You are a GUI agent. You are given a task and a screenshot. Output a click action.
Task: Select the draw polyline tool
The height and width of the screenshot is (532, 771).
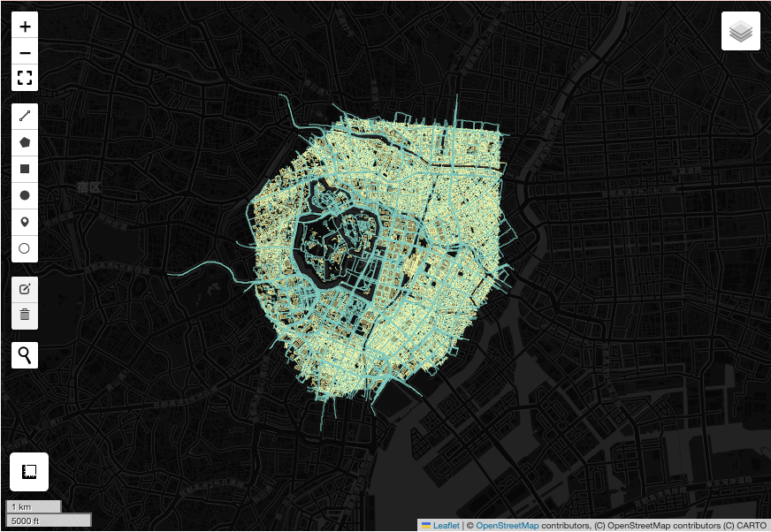click(x=25, y=117)
